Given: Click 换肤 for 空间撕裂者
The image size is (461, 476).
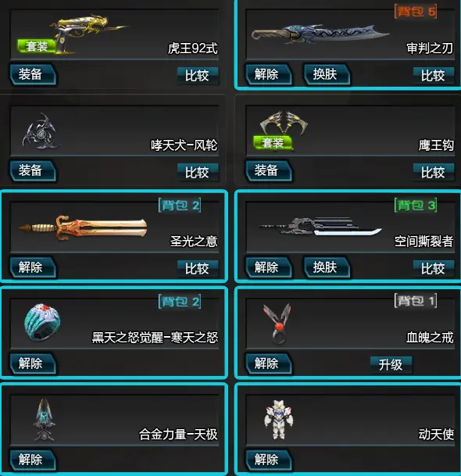Looking at the screenshot, I should click(327, 268).
